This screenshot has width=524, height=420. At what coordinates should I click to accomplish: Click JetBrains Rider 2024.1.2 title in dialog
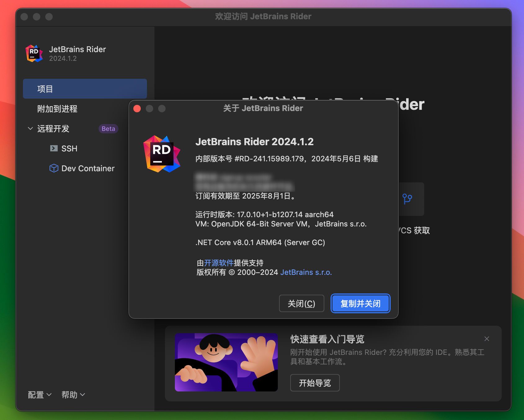point(255,142)
